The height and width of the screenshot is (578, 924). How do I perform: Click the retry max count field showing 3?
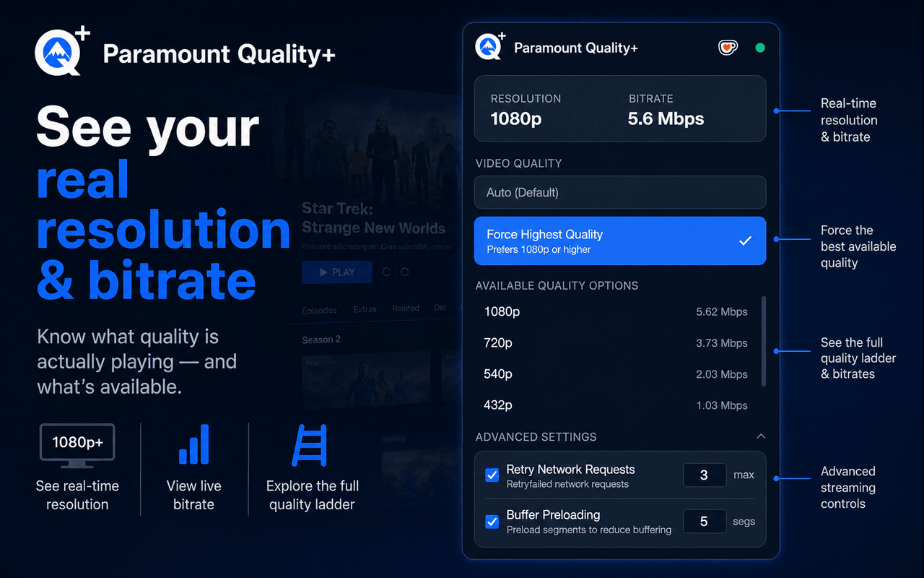705,475
